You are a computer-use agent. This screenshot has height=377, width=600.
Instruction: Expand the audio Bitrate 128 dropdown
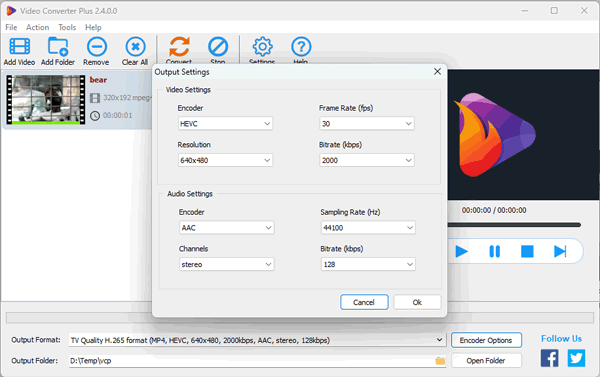[410, 264]
